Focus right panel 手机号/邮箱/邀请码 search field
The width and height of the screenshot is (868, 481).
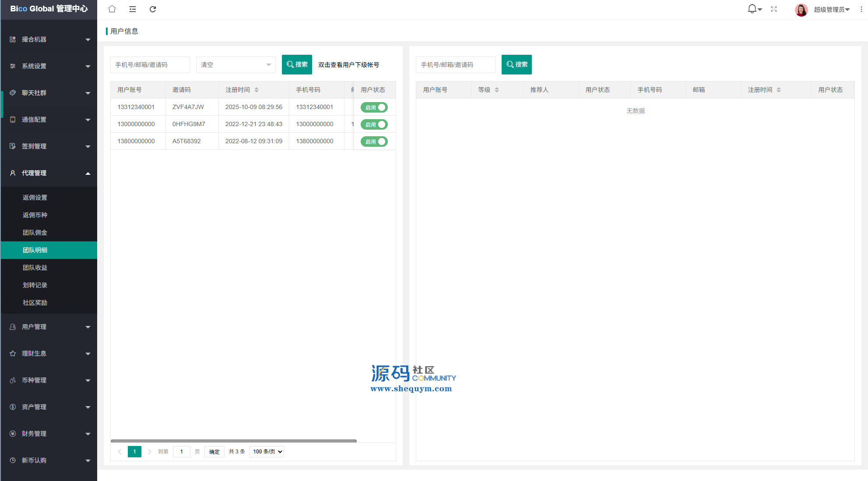[455, 65]
